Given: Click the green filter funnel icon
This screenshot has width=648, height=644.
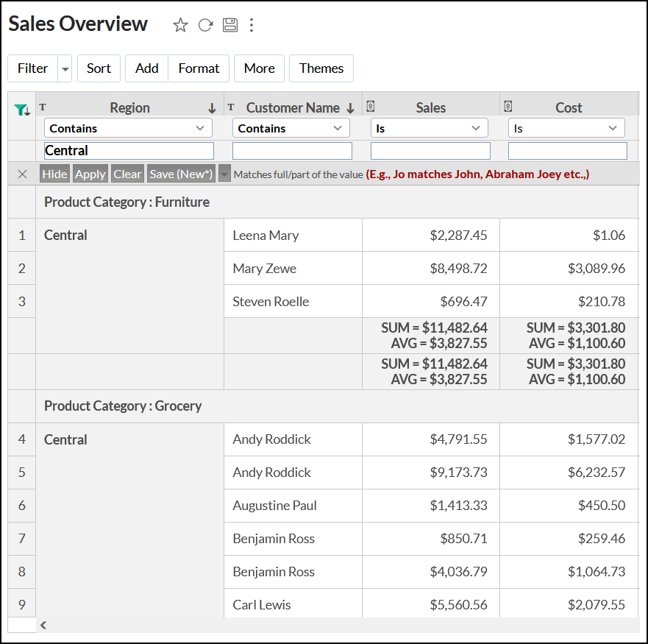Looking at the screenshot, I should [21, 110].
